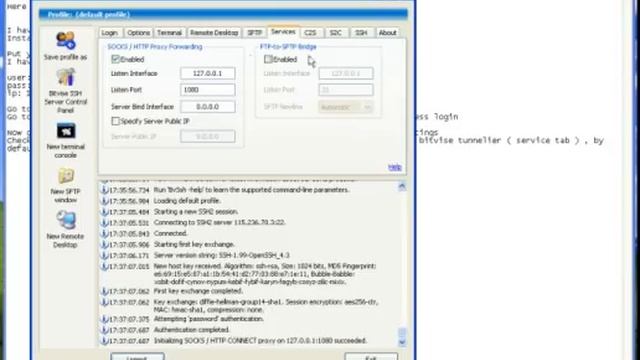Click info icon beside 'Starting a new SSH2 session.'
The height and width of the screenshot is (360, 640).
click(x=104, y=212)
